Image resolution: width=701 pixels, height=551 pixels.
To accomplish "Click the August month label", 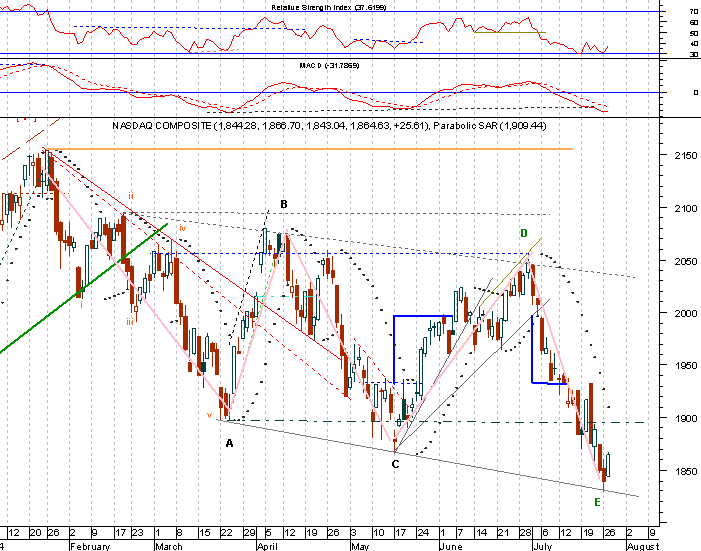I will [x=643, y=547].
